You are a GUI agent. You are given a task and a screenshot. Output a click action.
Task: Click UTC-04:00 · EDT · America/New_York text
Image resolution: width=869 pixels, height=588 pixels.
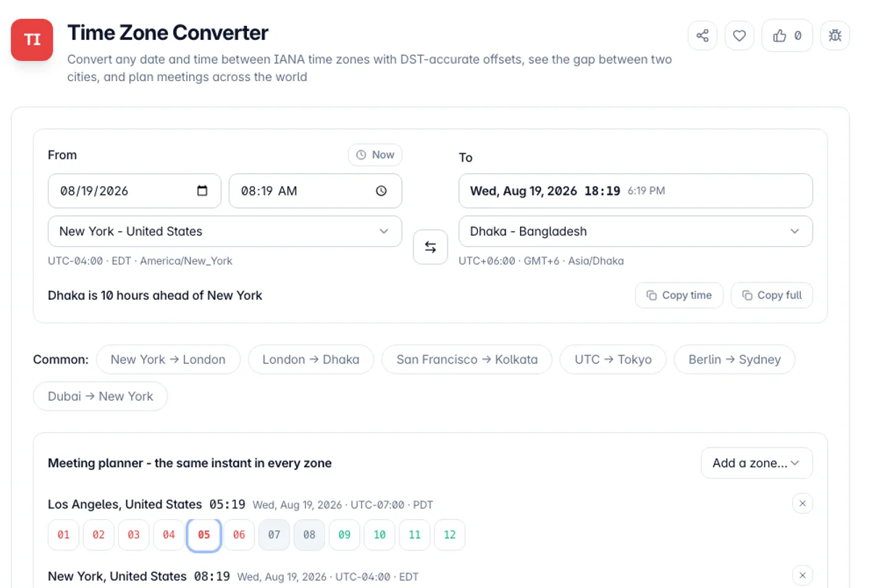click(x=140, y=261)
